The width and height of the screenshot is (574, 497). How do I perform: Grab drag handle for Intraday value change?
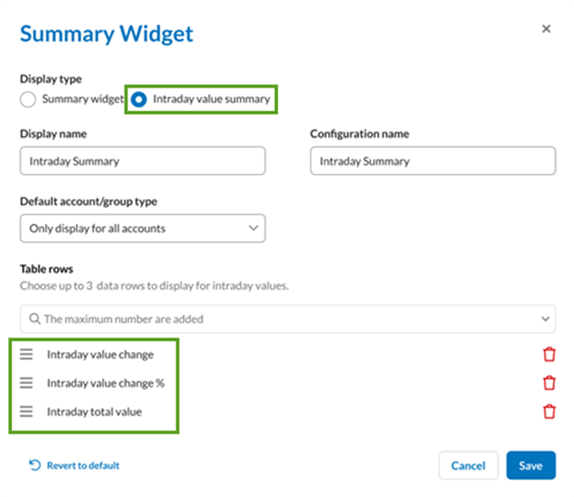[x=26, y=354]
